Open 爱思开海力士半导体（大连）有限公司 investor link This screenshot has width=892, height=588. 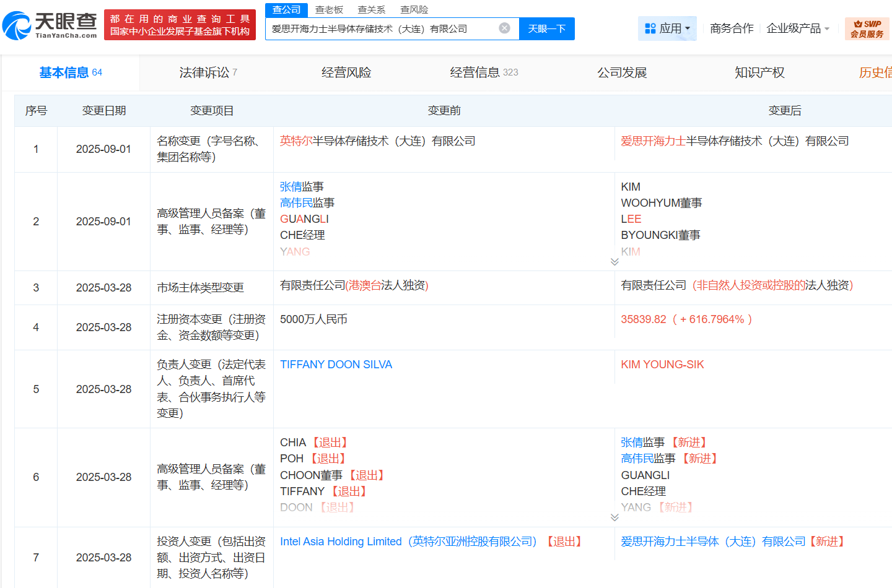(x=713, y=542)
